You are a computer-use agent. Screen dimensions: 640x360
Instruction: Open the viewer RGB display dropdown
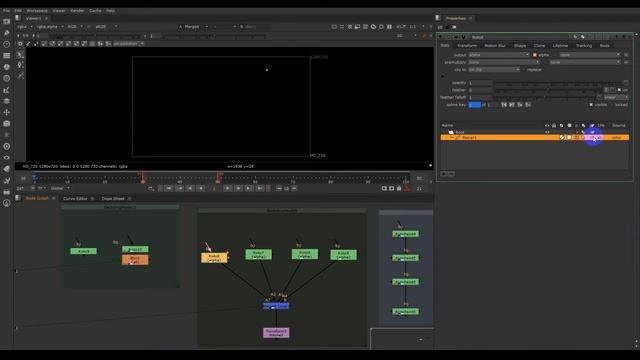pos(75,27)
